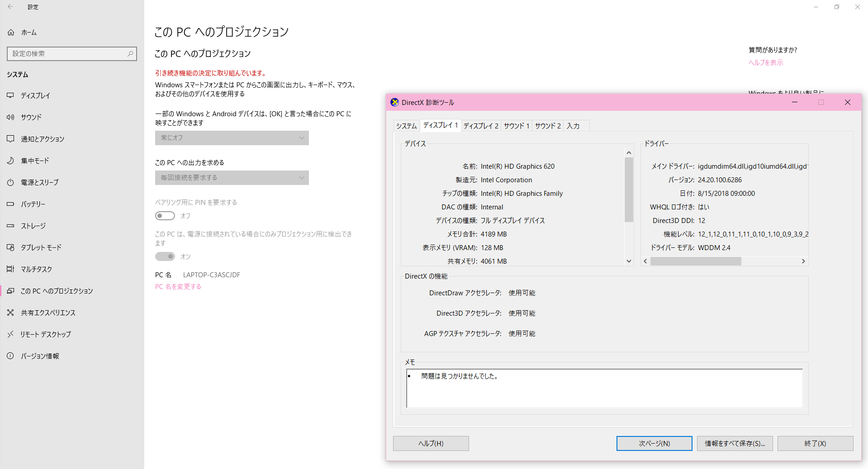Select the Display monitor icon in sidebar
Viewport: 868px width, 469px height.
(x=10, y=95)
